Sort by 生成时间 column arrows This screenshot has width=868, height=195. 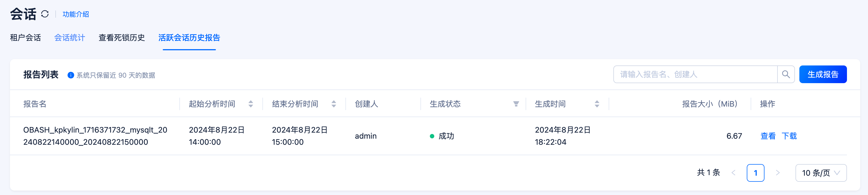coord(597,104)
